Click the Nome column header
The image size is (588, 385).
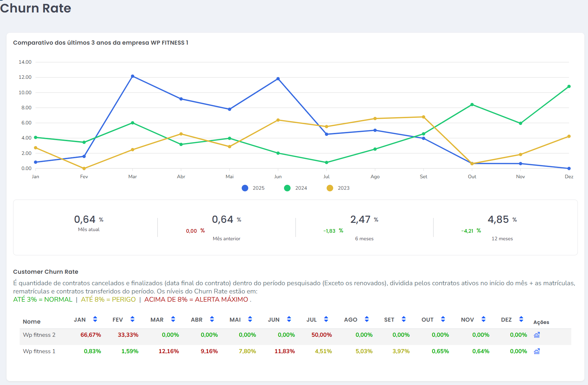31,322
